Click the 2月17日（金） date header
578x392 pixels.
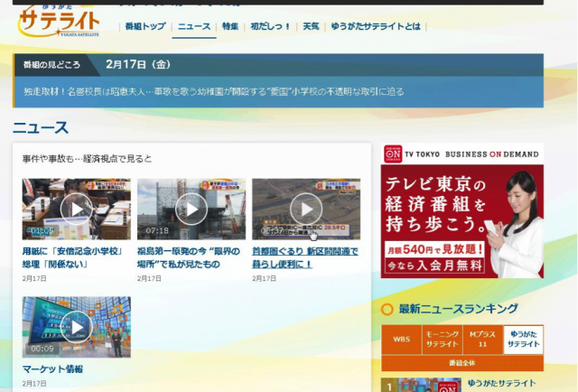138,64
